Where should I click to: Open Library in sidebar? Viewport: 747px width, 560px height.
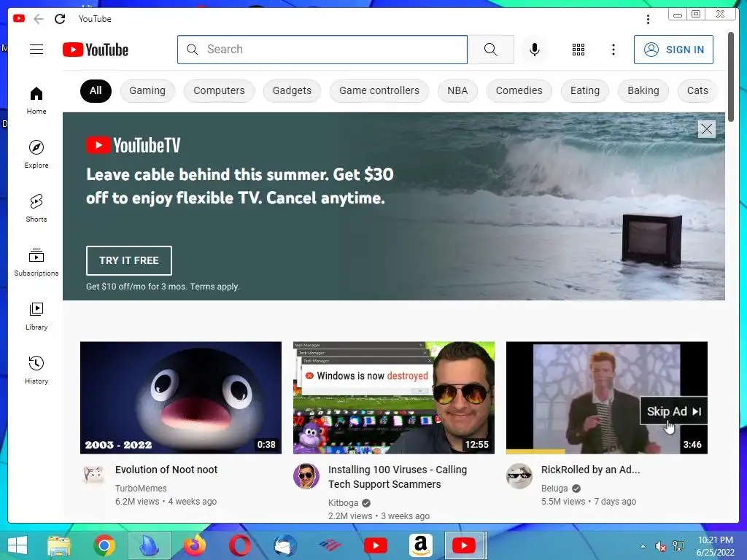[36, 316]
